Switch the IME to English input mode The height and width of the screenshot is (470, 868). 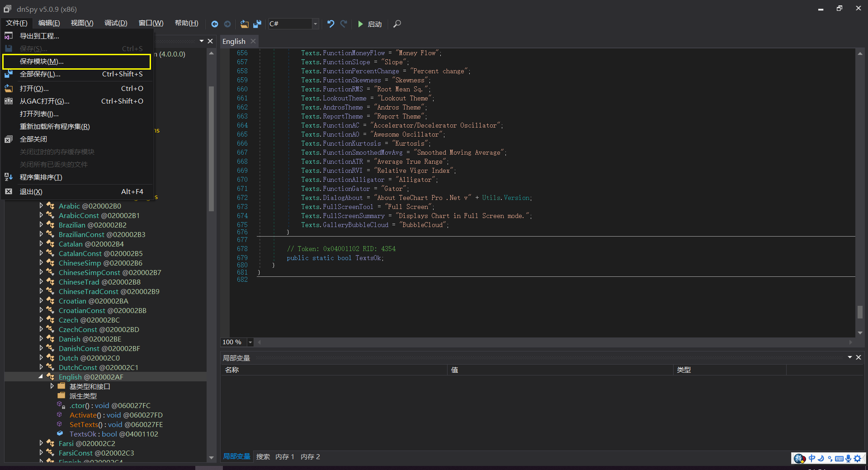(x=812, y=458)
